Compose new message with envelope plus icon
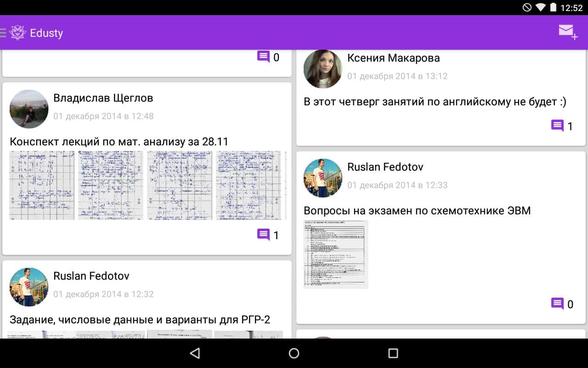The height and width of the screenshot is (368, 588). pyautogui.click(x=567, y=32)
